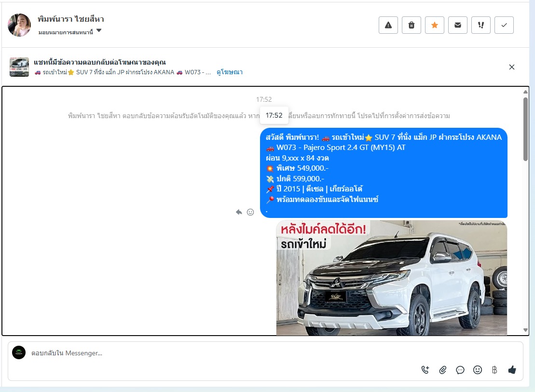
Task: Mark conversation unread envelope icon
Action: coord(458,25)
